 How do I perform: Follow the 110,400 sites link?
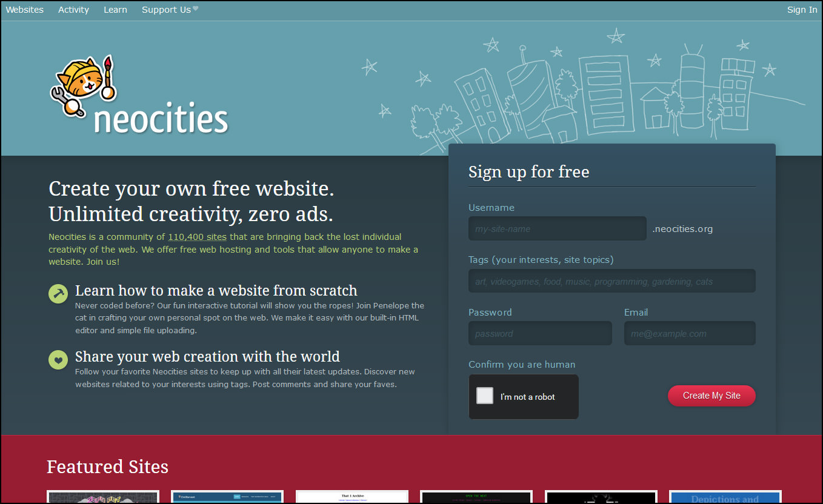(x=198, y=237)
